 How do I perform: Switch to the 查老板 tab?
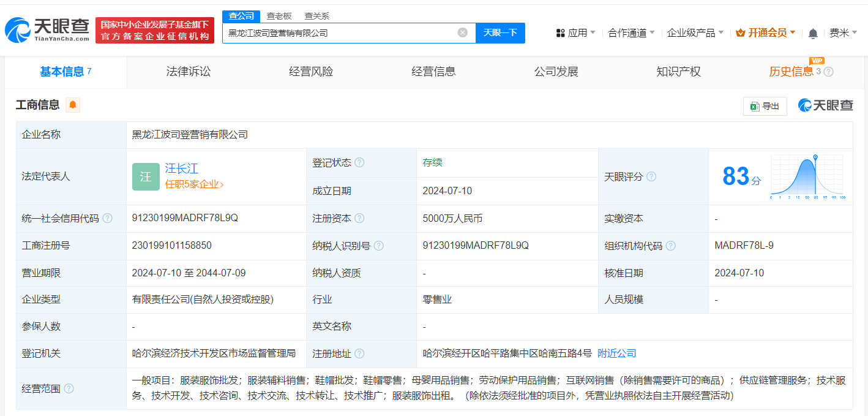(x=280, y=16)
